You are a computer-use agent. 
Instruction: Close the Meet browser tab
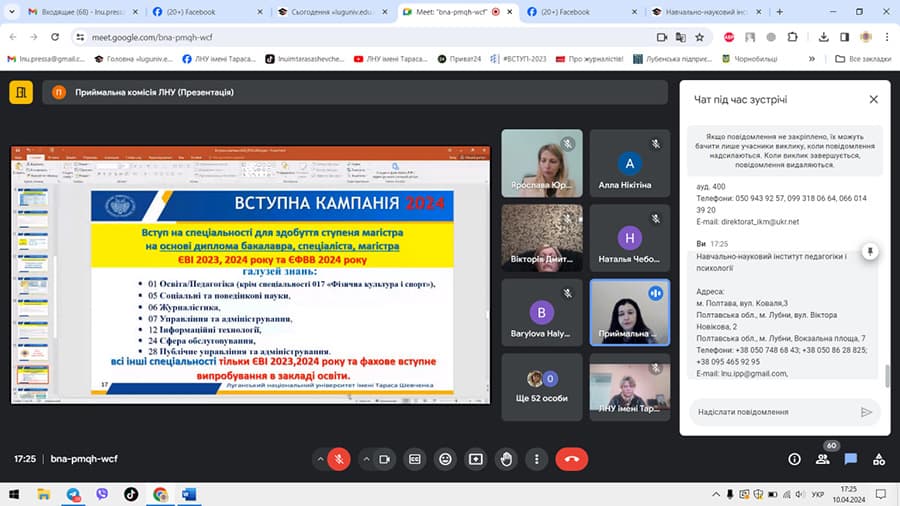coord(510,11)
